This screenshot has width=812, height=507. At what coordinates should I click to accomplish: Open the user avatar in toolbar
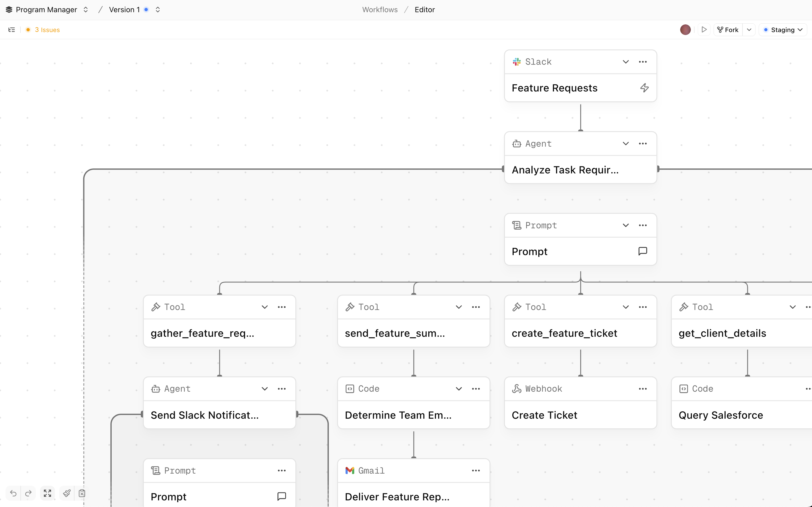point(685,30)
